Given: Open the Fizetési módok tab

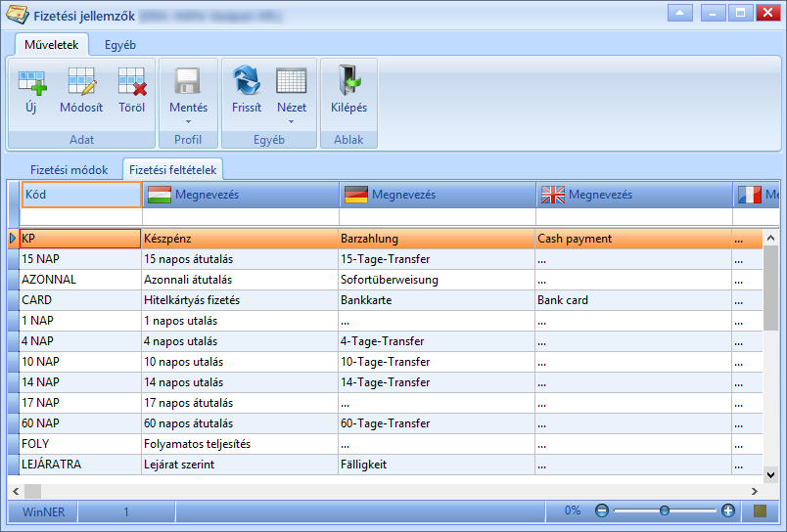Looking at the screenshot, I should point(69,169).
